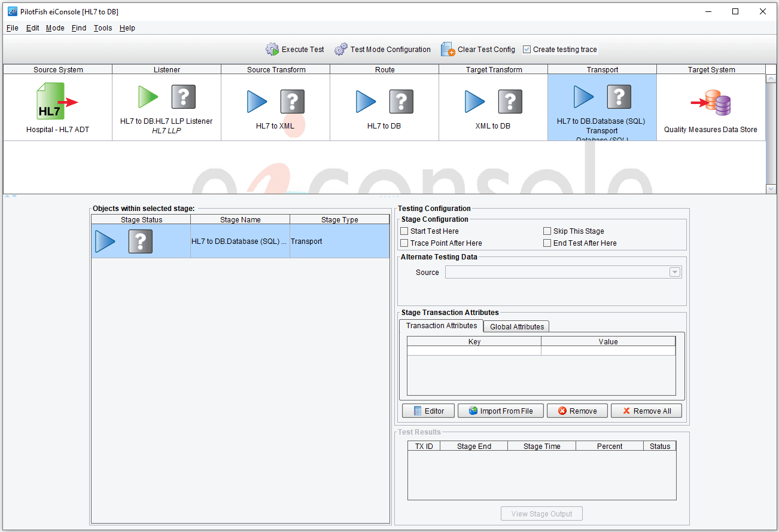Click the stage panel scrollbar up arrow
Viewport: 779px width, 532px height.
click(x=771, y=79)
